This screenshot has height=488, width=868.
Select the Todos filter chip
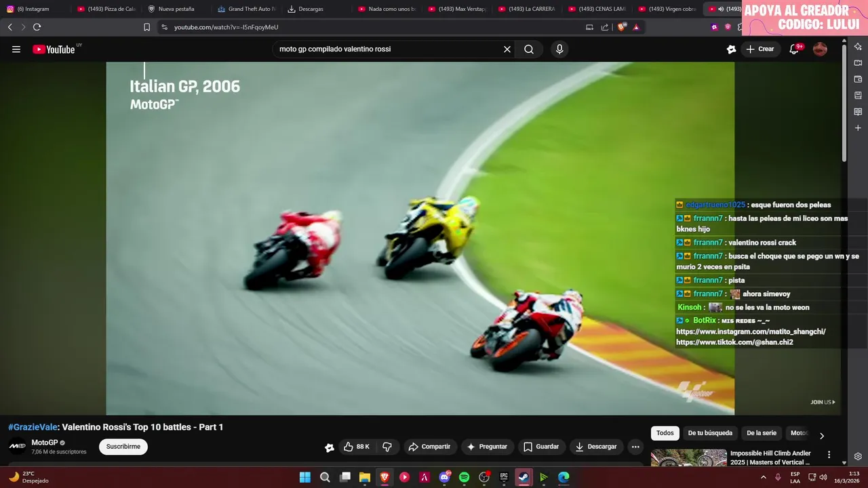click(x=665, y=433)
